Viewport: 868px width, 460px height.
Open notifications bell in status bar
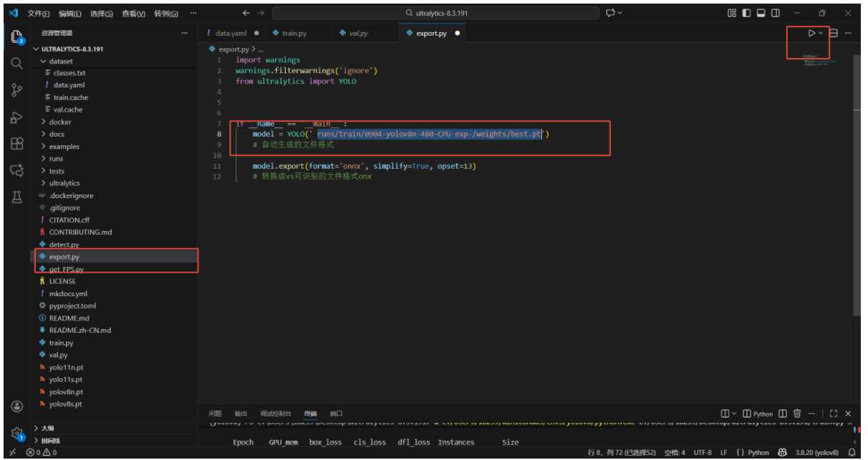coord(852,452)
